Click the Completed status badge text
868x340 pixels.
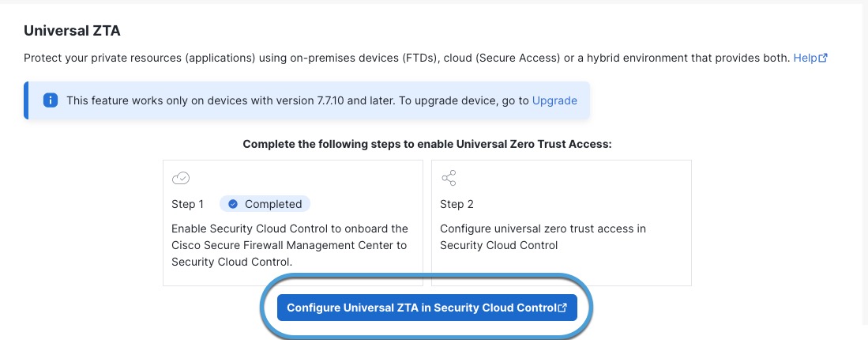(273, 204)
